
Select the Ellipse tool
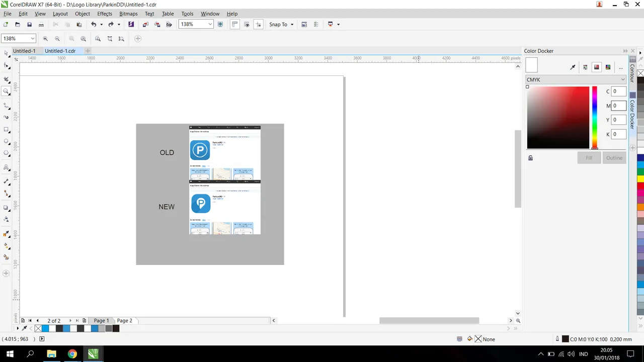(x=6, y=142)
